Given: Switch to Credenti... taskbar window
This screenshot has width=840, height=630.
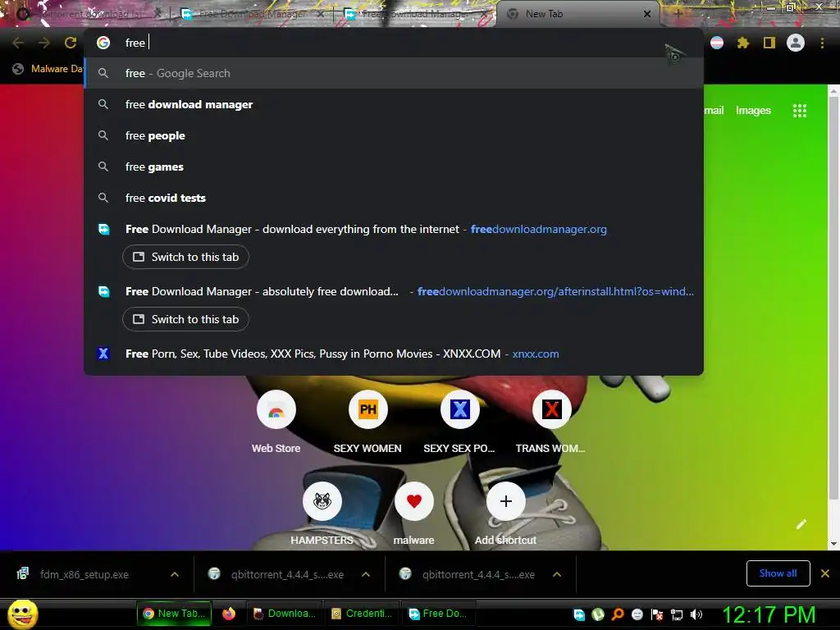Looking at the screenshot, I should pyautogui.click(x=362, y=614).
